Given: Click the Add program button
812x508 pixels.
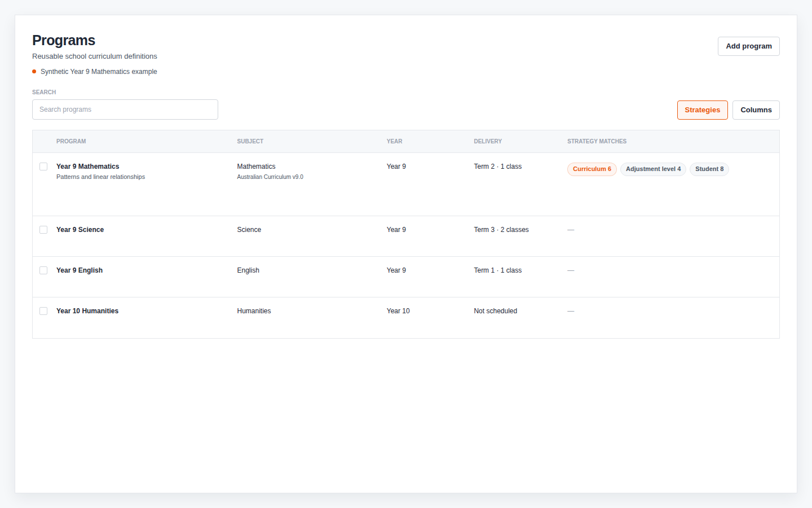Looking at the screenshot, I should click(x=748, y=46).
